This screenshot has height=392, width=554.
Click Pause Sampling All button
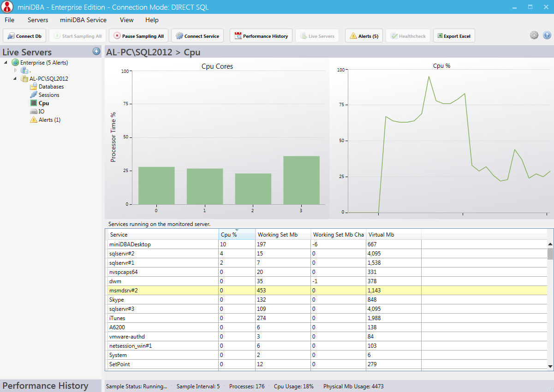pos(138,36)
